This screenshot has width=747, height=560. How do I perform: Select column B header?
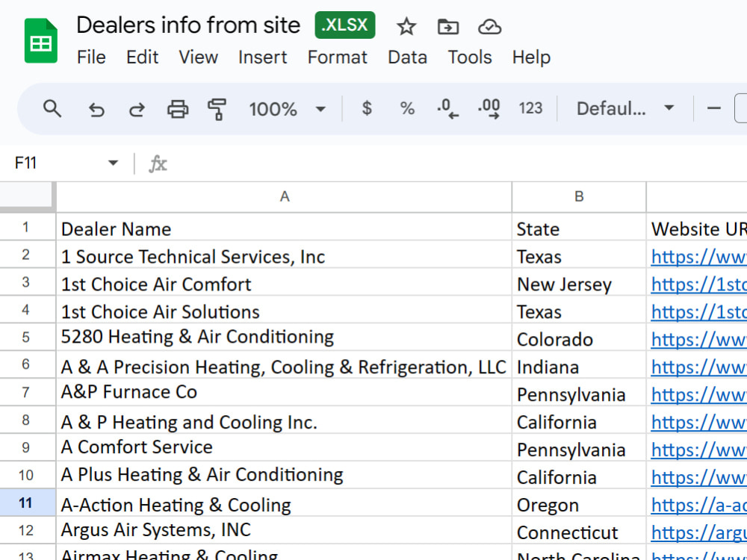579,196
